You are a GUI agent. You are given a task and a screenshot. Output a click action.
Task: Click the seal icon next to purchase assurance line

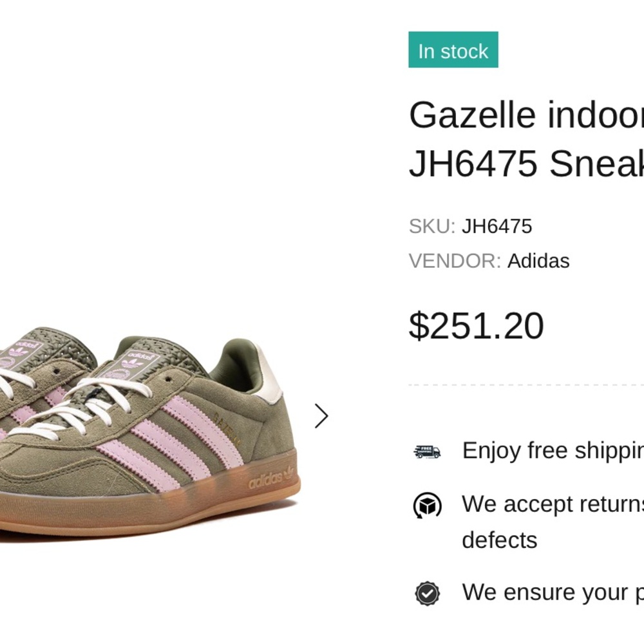click(427, 592)
